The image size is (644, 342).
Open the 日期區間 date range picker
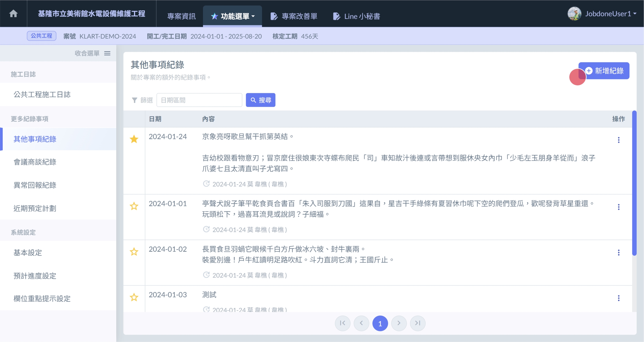tap(199, 100)
